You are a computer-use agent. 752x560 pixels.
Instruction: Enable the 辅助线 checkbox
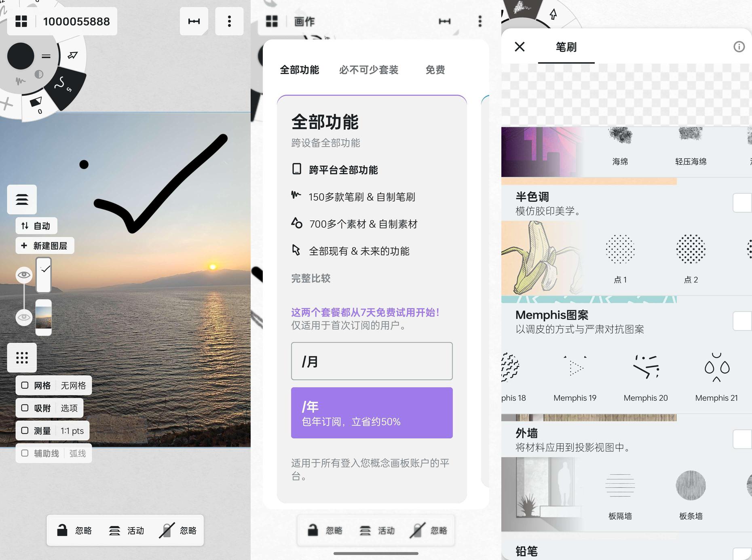coord(25,453)
